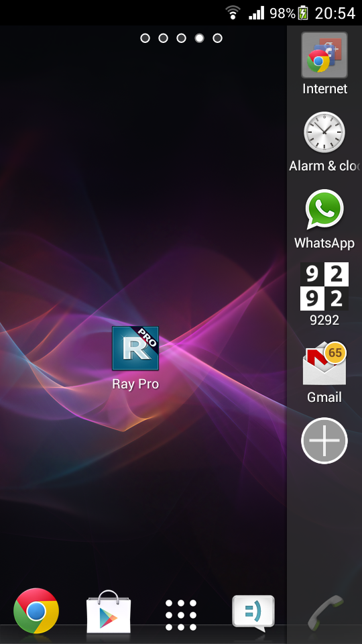Go to the first home screen dot
This screenshot has width=362, height=644.
(145, 38)
